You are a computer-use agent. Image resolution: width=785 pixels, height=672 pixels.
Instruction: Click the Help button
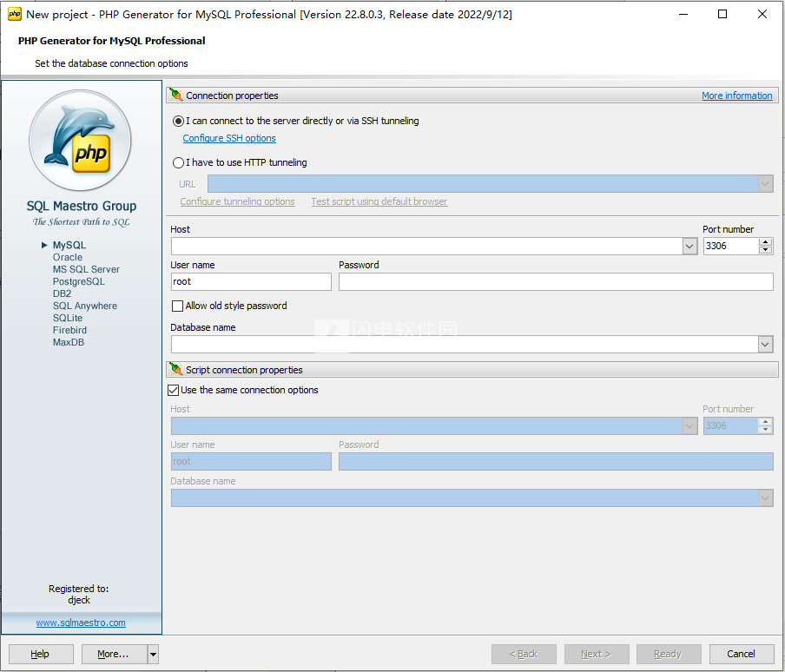[41, 654]
